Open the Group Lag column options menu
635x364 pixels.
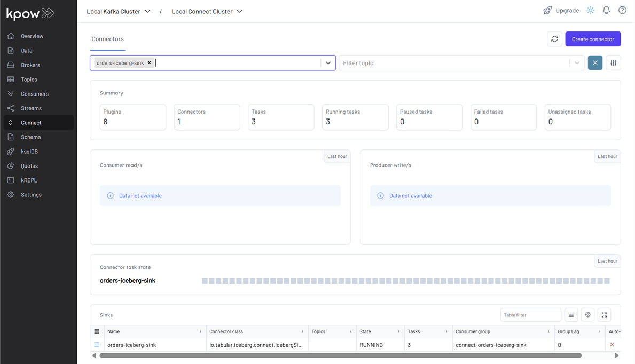click(x=600, y=331)
